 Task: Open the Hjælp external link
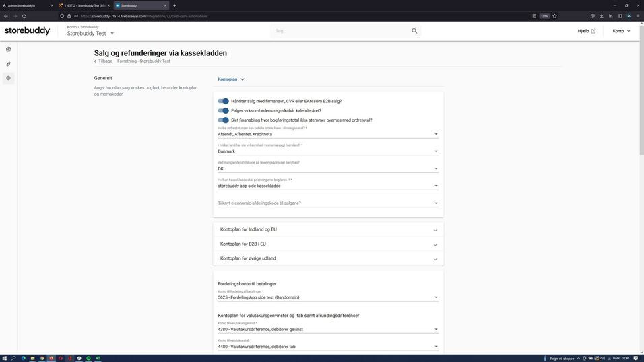coord(586,31)
